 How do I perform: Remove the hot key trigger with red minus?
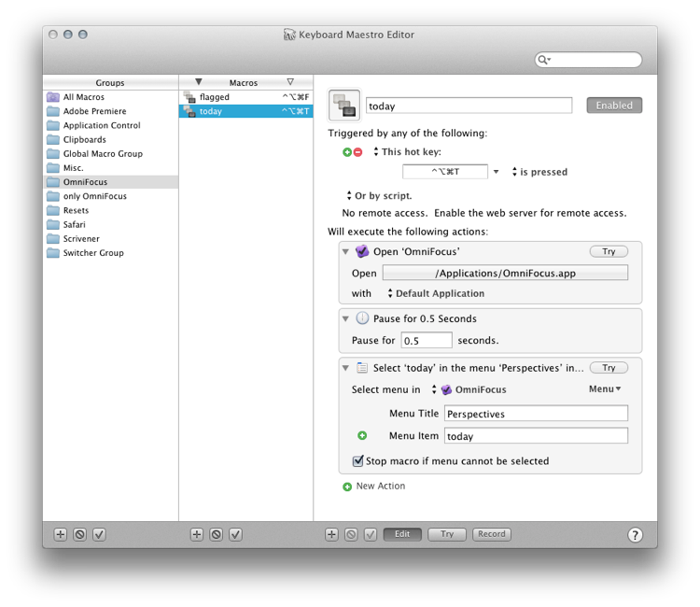coord(358,152)
